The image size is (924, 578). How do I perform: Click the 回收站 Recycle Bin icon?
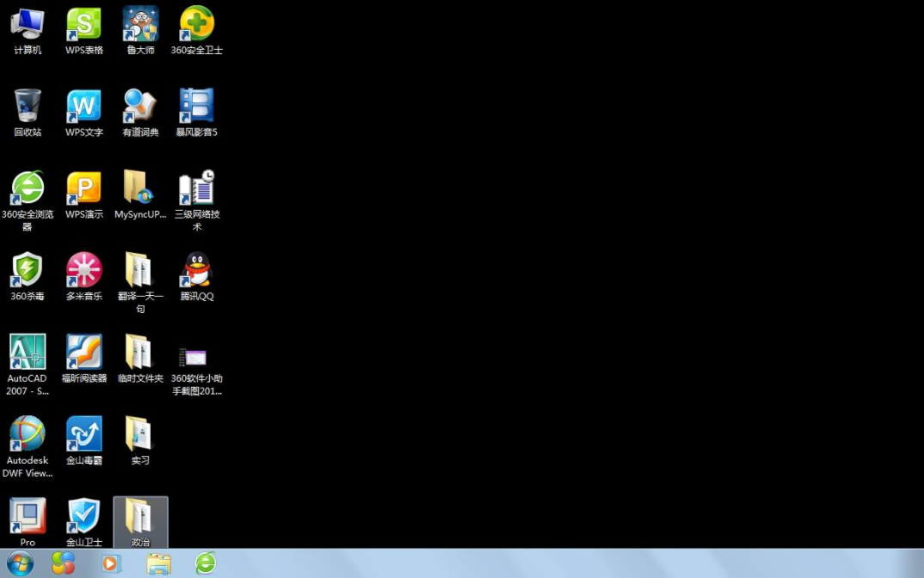28,106
